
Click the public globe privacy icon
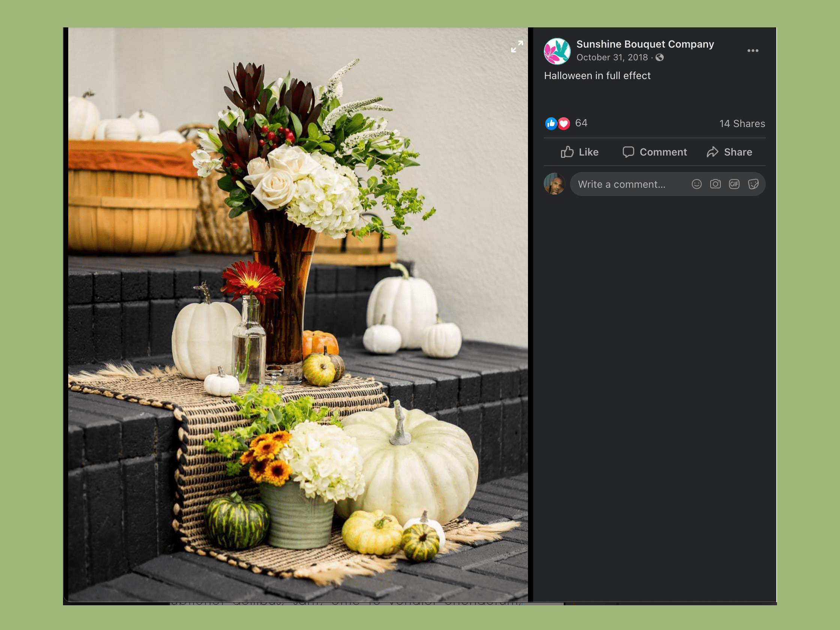pos(660,57)
